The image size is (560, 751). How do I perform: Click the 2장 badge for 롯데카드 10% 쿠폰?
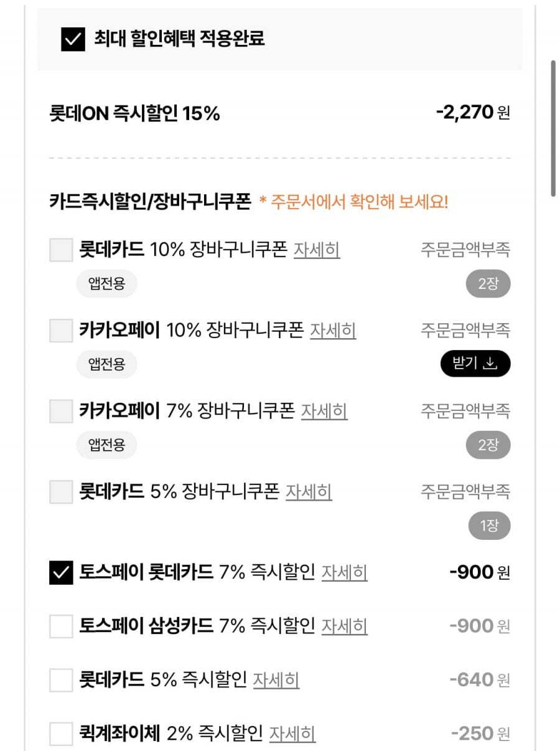[488, 284]
